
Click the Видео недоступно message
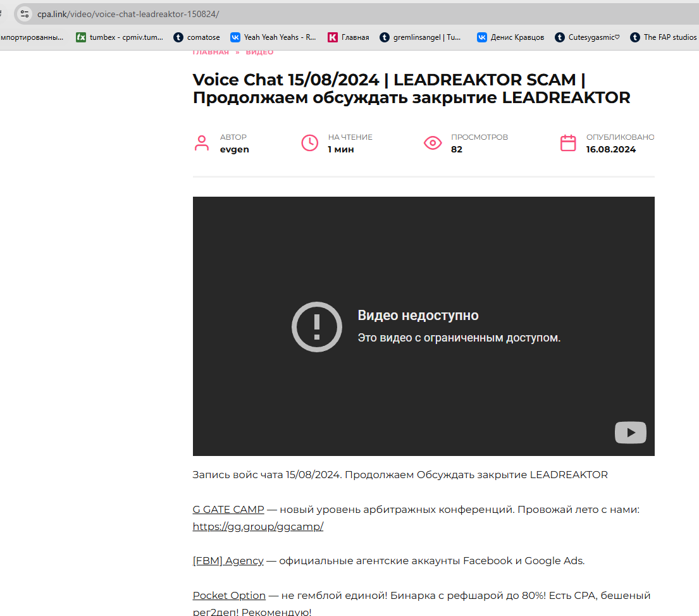(418, 315)
